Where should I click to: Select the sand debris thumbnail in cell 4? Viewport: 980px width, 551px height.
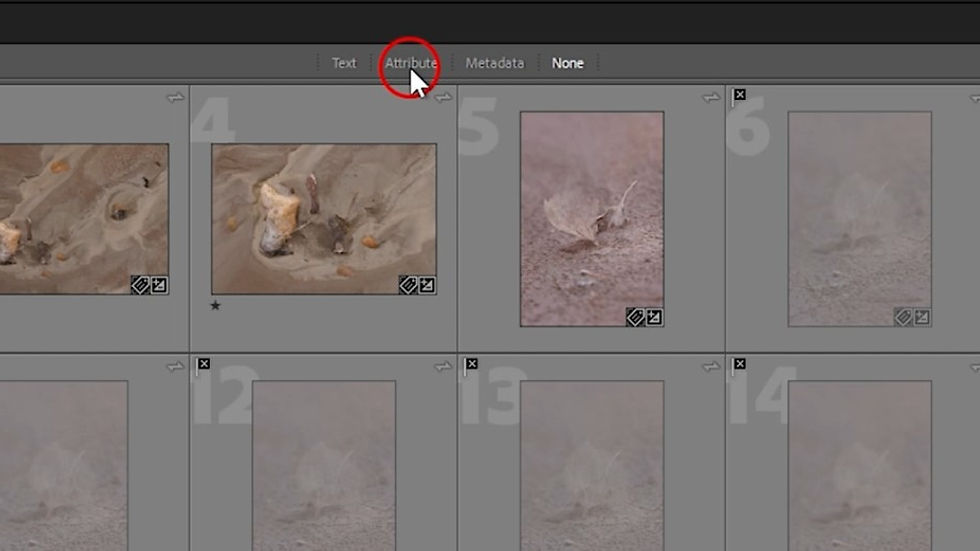tap(324, 219)
